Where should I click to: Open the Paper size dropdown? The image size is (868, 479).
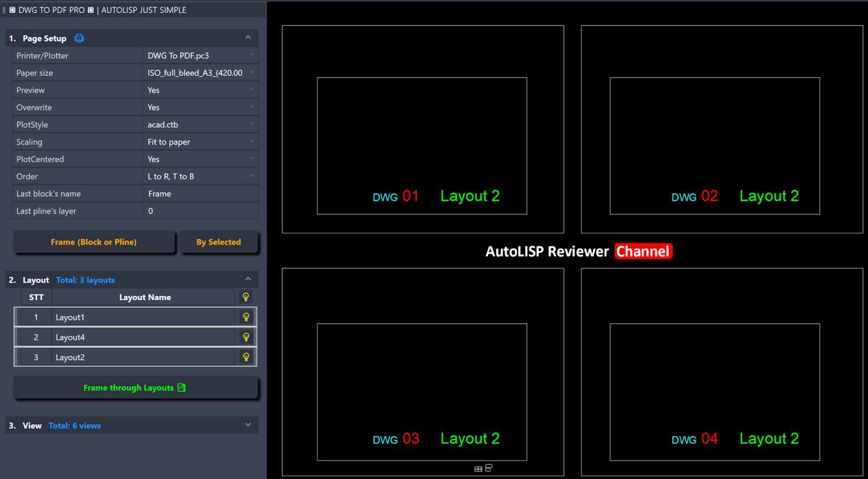coord(251,72)
